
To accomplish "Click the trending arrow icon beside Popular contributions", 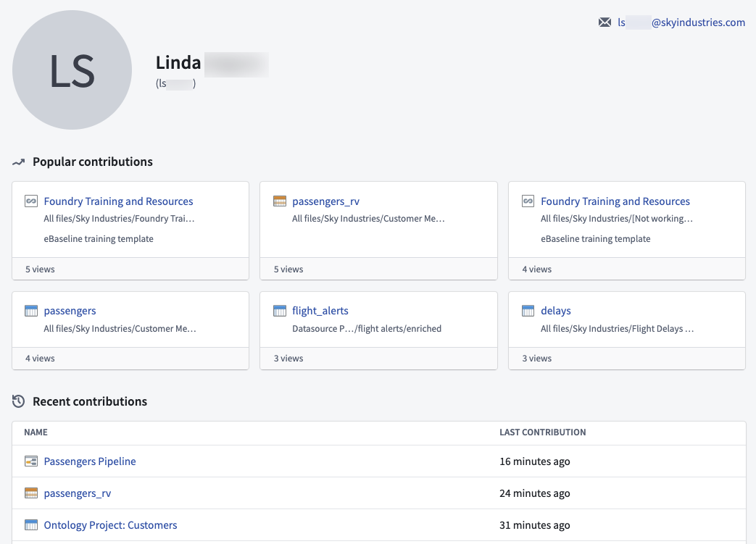I will (x=18, y=162).
